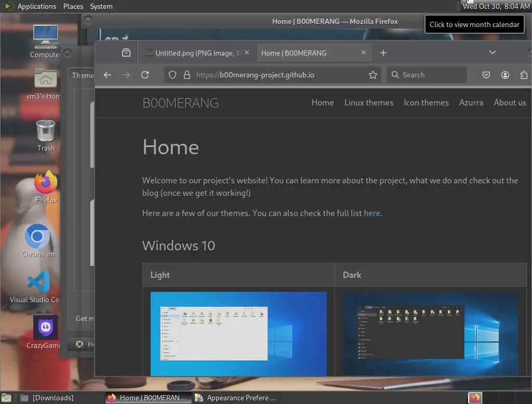Viewport: 532px width, 404px height.
Task: Open the Firefox account icon
Action: pyautogui.click(x=505, y=75)
